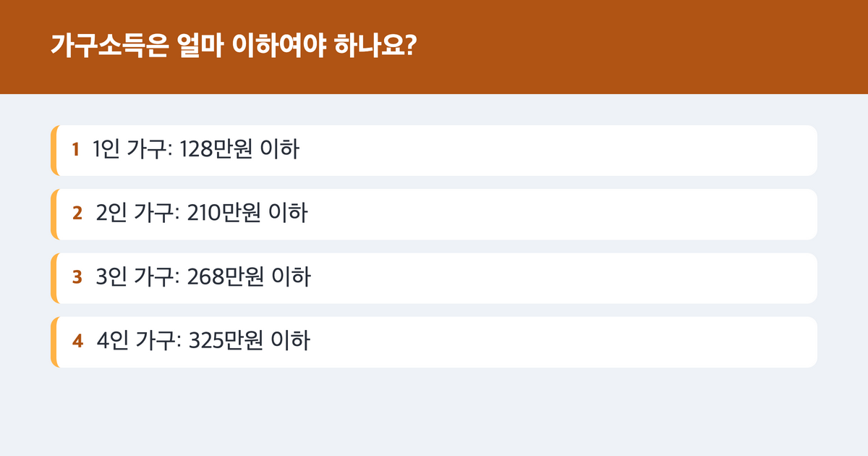Viewport: 868px width, 456px height.
Task: Click the orange number 2 badge
Action: pos(77,214)
